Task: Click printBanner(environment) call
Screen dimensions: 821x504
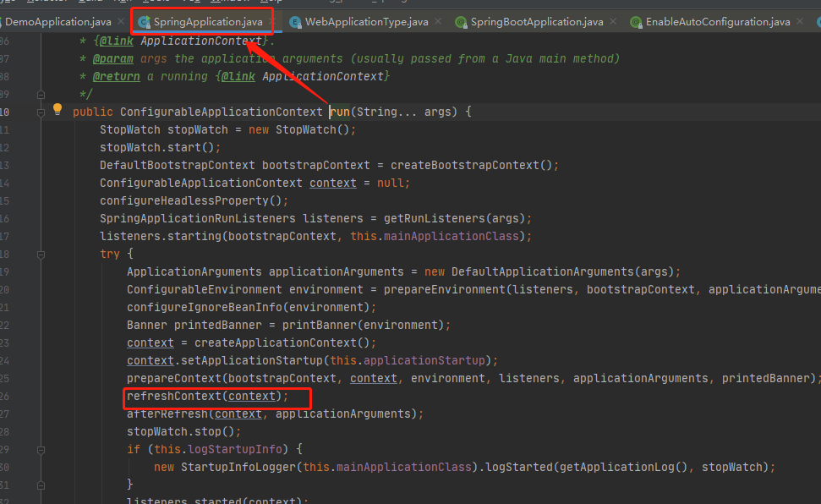Action: click(364, 326)
